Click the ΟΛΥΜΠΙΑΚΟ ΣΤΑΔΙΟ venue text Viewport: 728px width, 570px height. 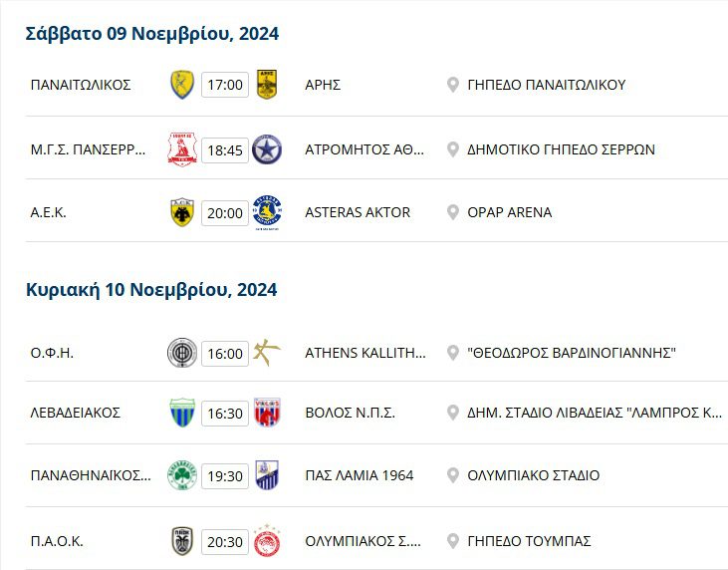[x=533, y=475]
